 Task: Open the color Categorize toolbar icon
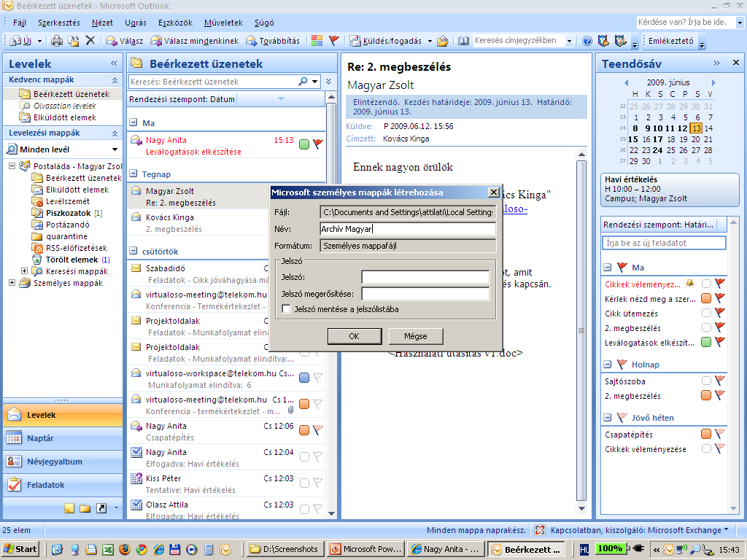coord(317,41)
